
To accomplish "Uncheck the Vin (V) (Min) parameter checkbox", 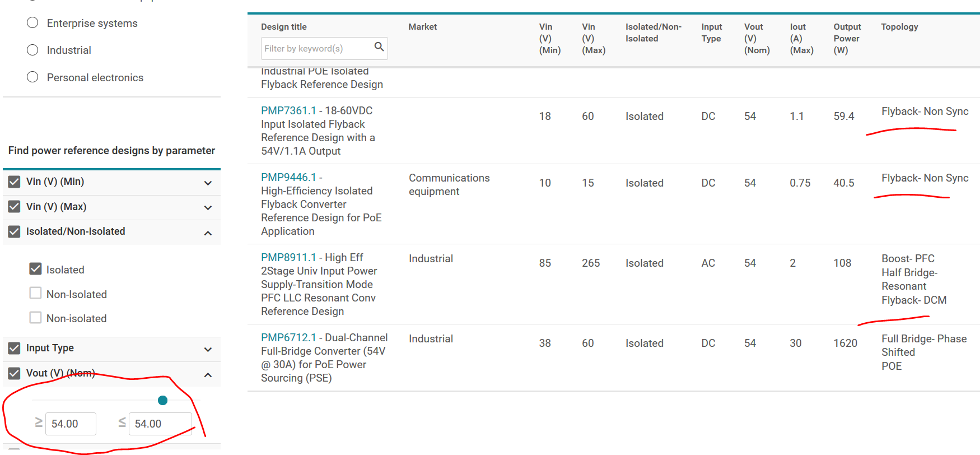I will point(15,182).
